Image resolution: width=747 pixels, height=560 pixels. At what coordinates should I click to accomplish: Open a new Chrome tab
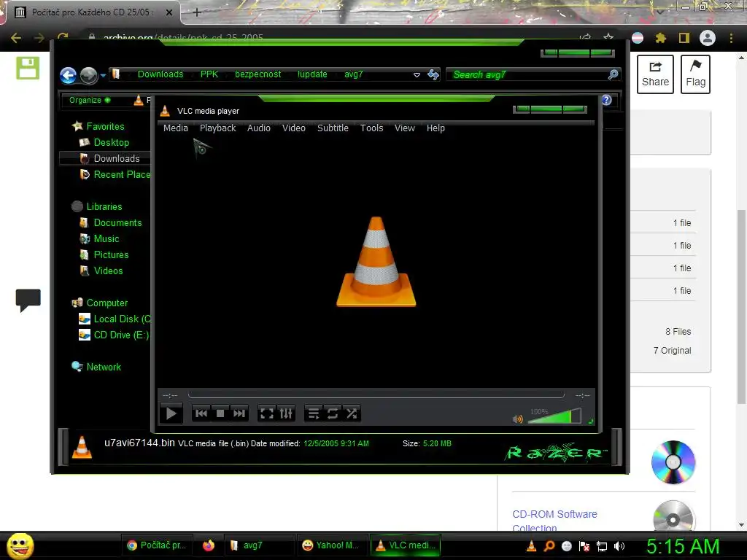click(x=197, y=12)
